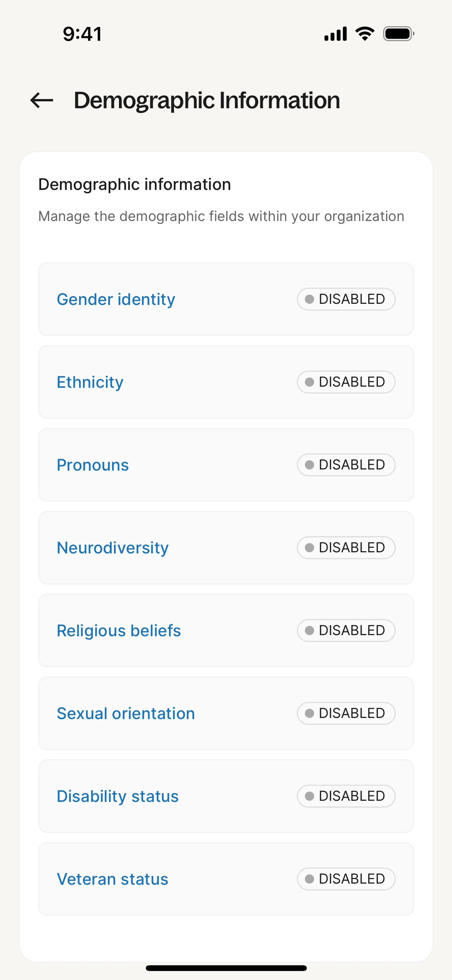The height and width of the screenshot is (980, 452).
Task: Tap the back arrow icon
Action: tap(42, 101)
